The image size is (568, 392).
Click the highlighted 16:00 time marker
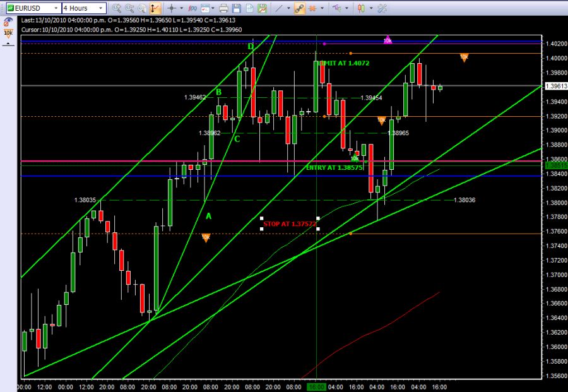pyautogui.click(x=316, y=387)
